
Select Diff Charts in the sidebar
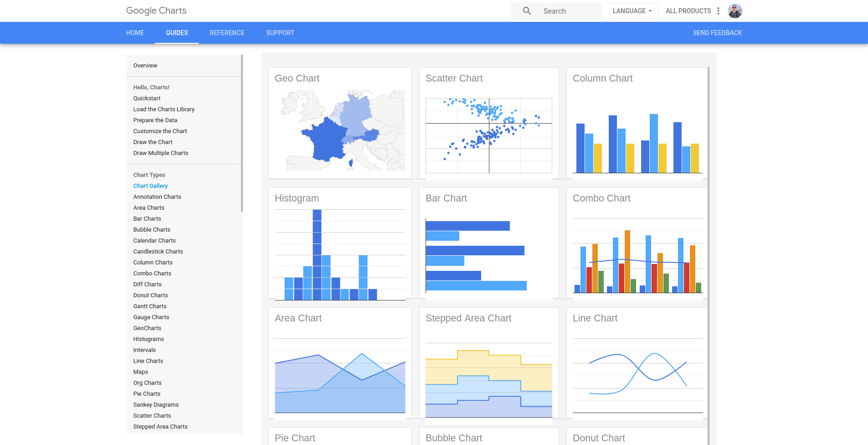(147, 285)
